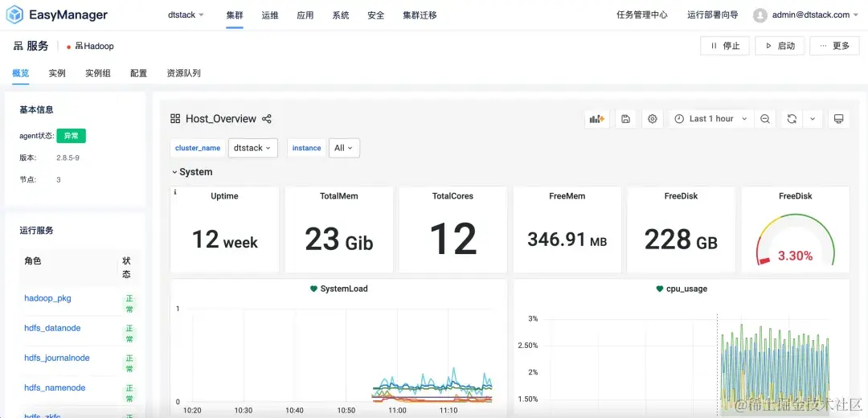The width and height of the screenshot is (868, 418).
Task: Open the Last 1 hour time picker
Action: 710,119
